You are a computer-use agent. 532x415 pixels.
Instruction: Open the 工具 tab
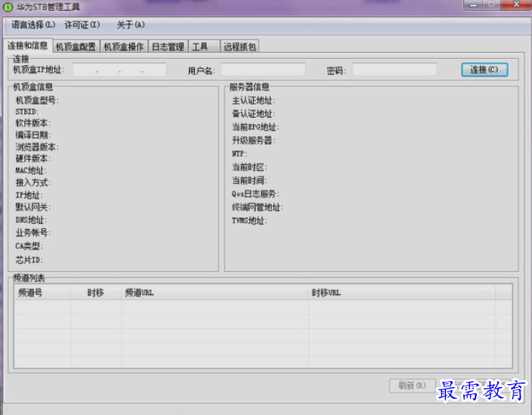204,46
